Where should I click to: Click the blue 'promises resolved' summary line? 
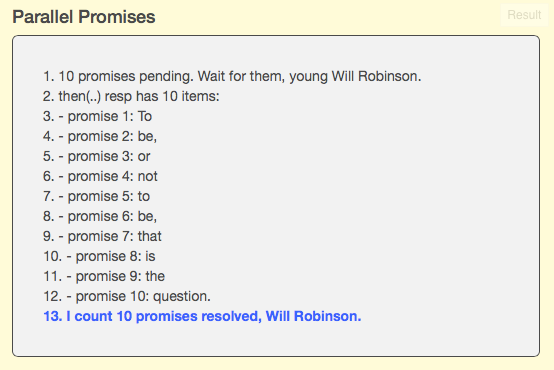click(x=202, y=316)
